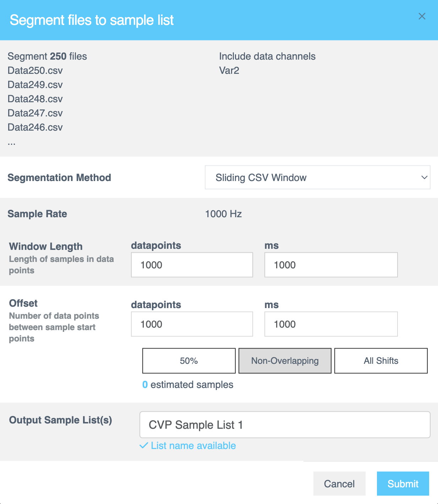Click the chevron arrow on Sliding CSV Window
The height and width of the screenshot is (504, 438).
[424, 177]
